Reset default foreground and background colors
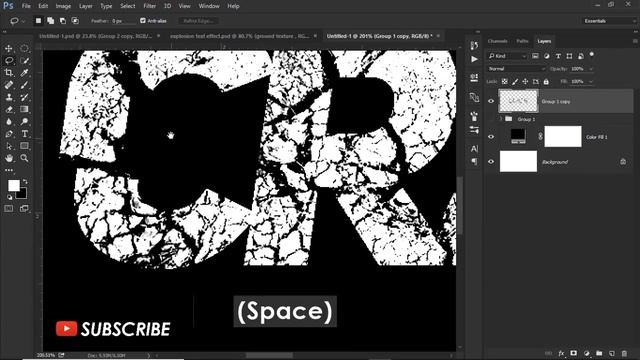The width and height of the screenshot is (640, 360). pyautogui.click(x=9, y=197)
